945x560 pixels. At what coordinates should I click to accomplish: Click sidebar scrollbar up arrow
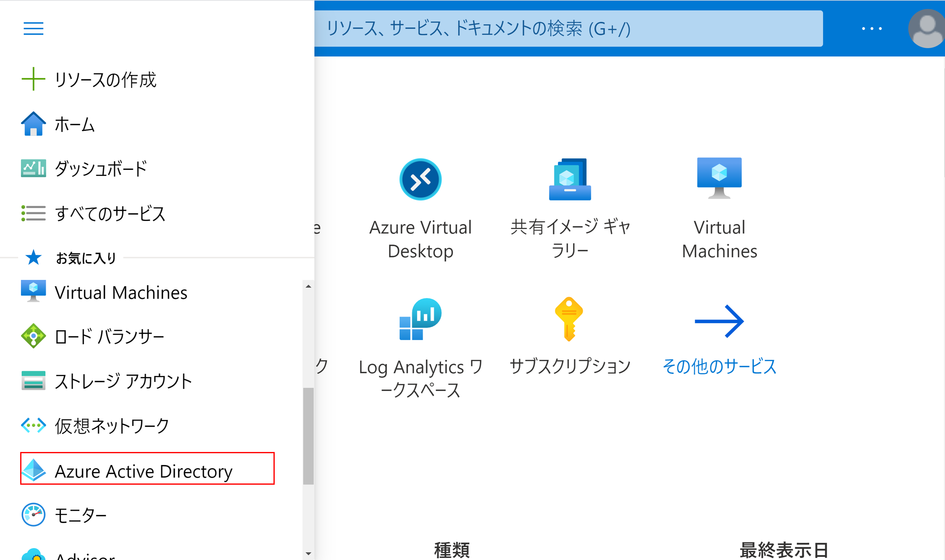308,286
